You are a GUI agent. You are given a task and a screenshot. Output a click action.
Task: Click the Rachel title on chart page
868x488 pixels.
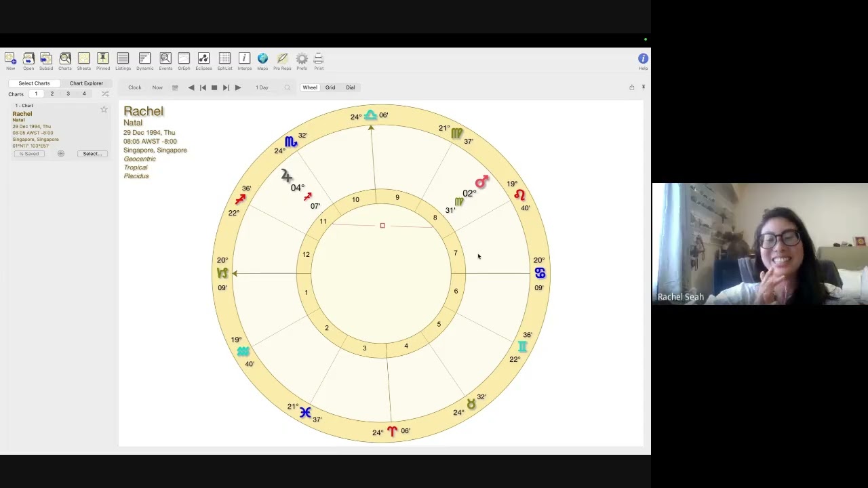point(143,111)
